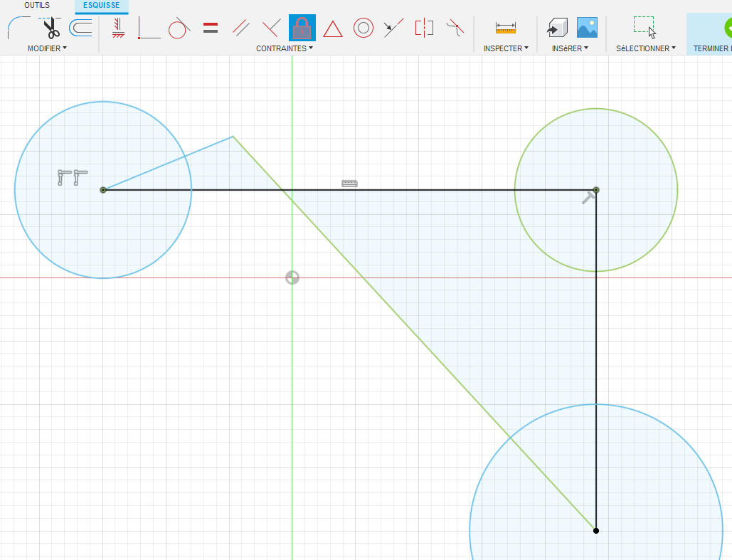The image size is (732, 560).
Task: Expand the CONTRAINTES dropdown
Action: tap(285, 48)
